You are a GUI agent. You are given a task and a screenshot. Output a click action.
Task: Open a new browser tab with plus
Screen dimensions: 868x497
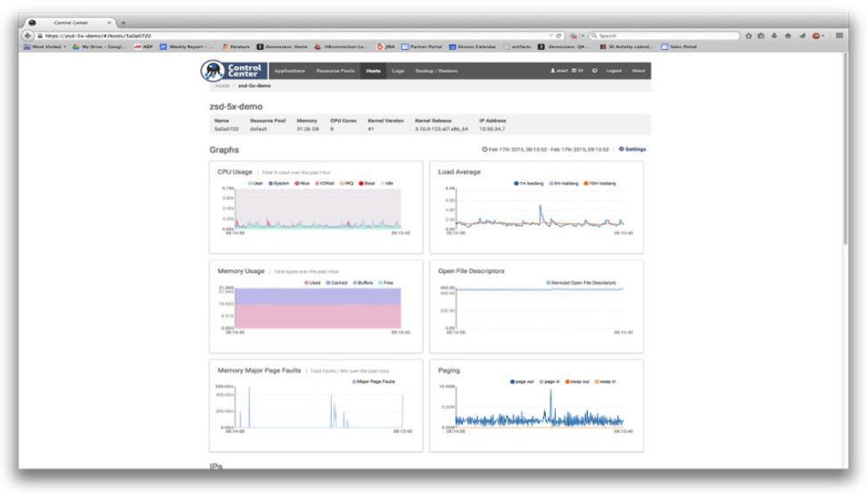[x=123, y=23]
